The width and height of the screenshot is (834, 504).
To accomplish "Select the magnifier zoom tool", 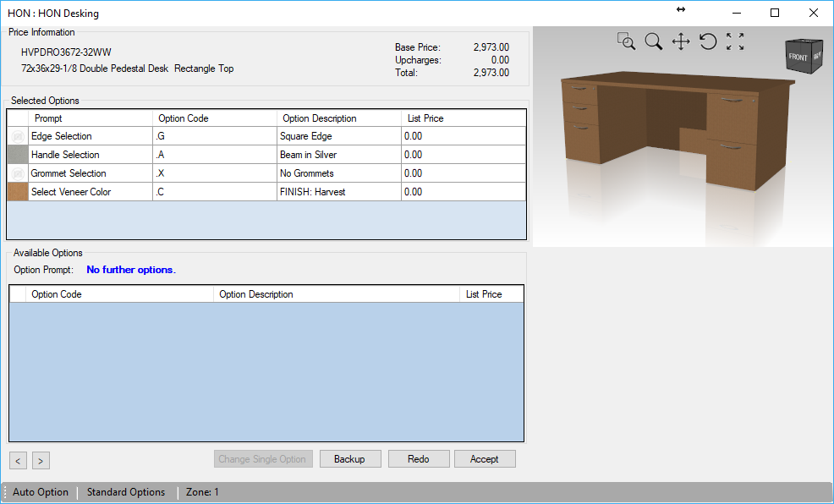I will [x=654, y=41].
